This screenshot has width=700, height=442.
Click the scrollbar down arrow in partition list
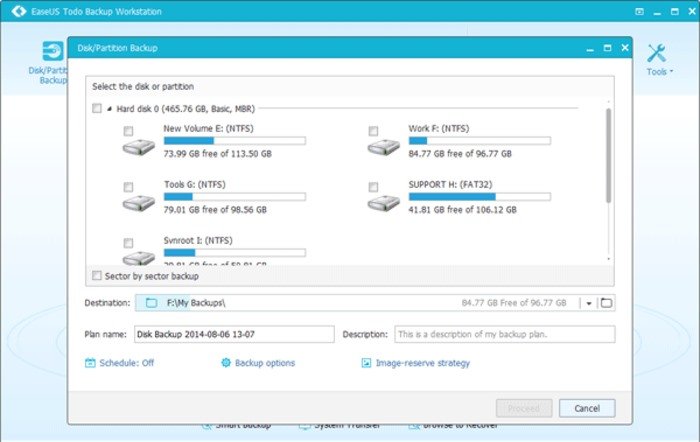(x=608, y=259)
